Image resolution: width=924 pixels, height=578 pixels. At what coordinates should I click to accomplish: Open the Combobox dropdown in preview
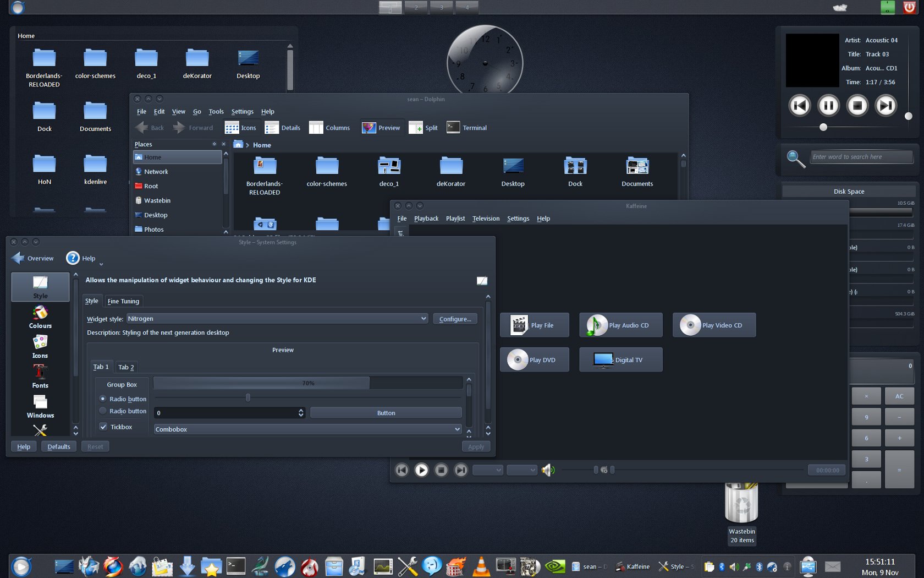click(307, 429)
